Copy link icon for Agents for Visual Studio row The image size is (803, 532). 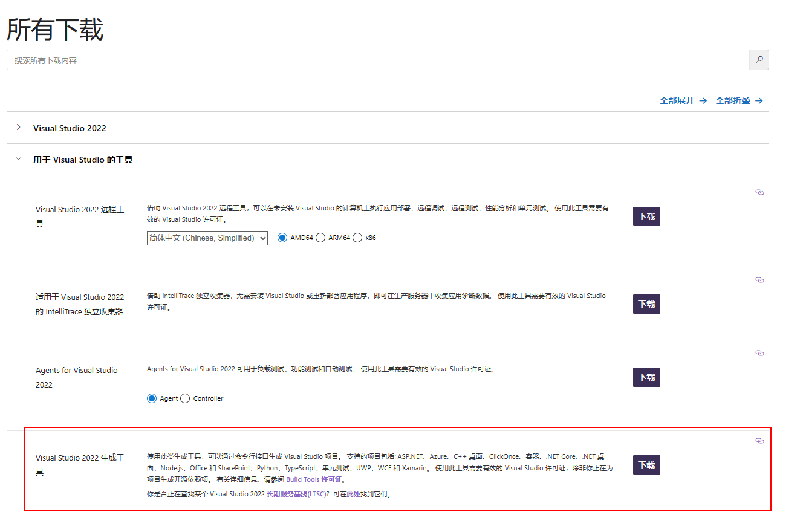tap(760, 353)
